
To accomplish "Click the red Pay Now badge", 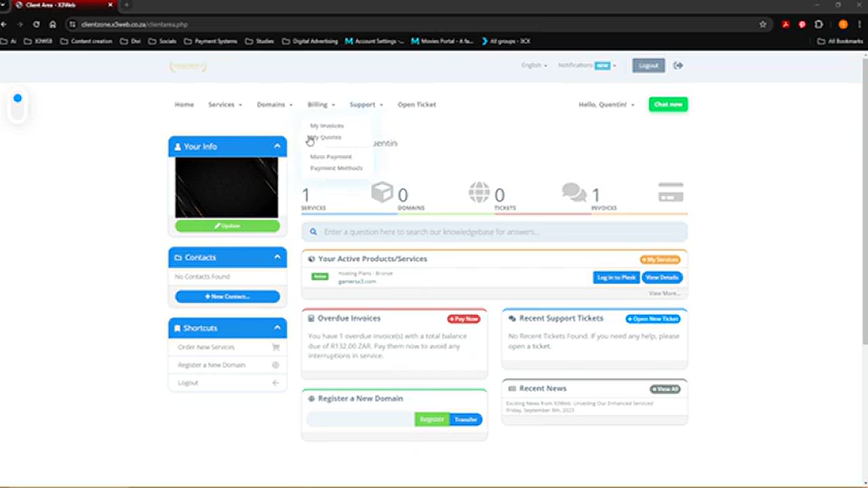I will point(464,319).
